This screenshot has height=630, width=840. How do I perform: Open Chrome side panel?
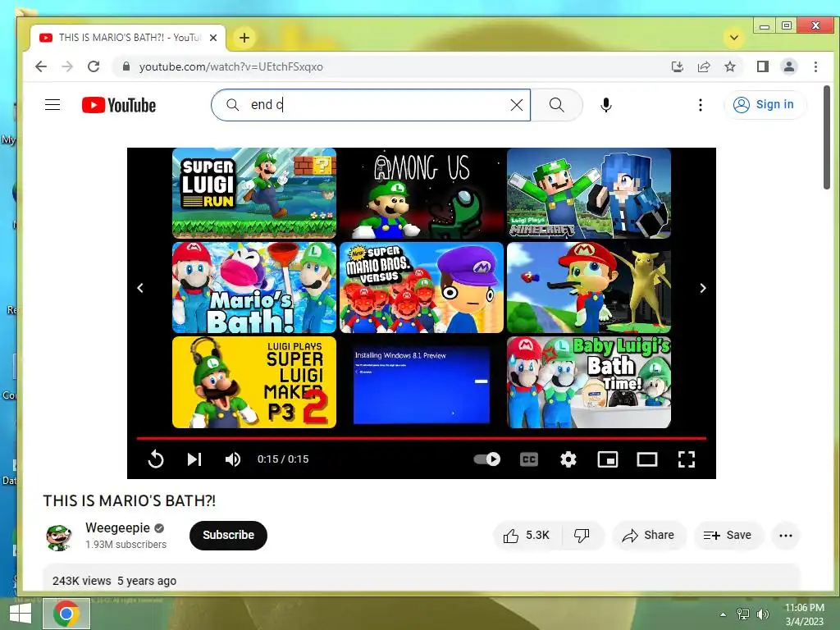pyautogui.click(x=762, y=66)
